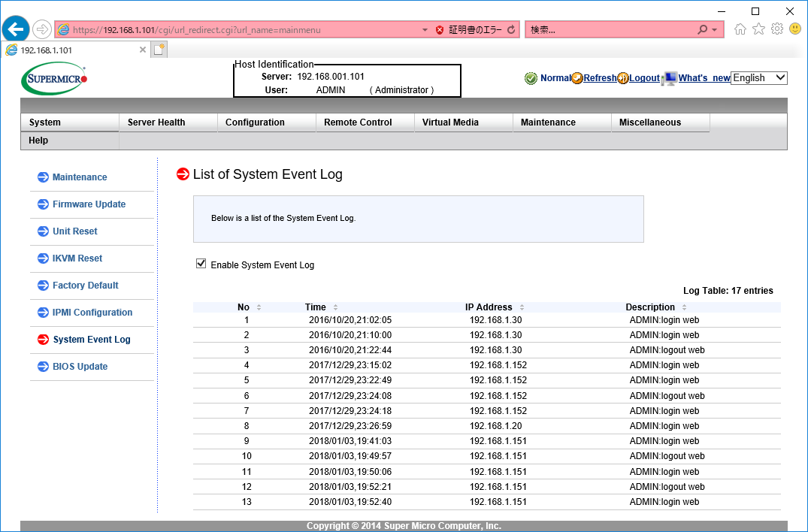808x532 pixels.
Task: Open the Virtual Media menu
Action: (464, 122)
